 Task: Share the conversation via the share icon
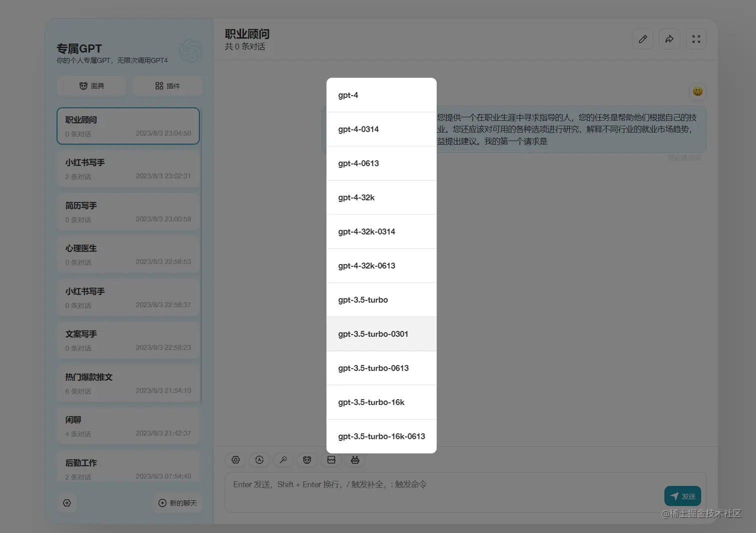coord(669,38)
